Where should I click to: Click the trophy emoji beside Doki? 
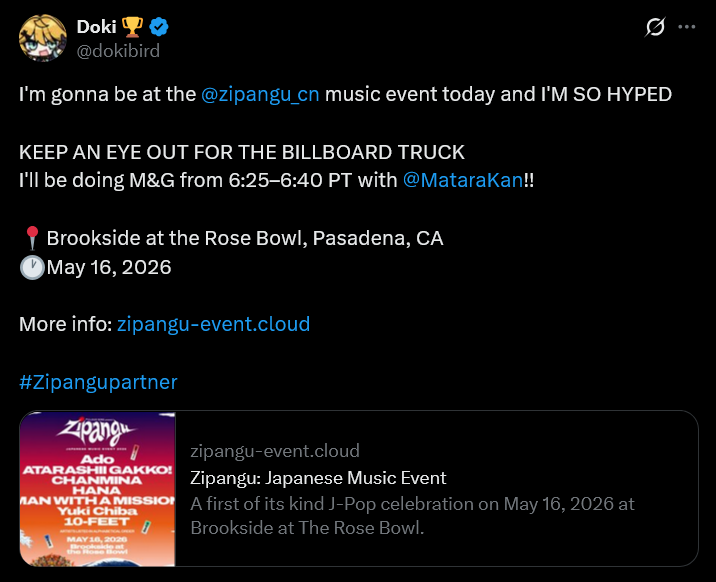click(x=132, y=27)
